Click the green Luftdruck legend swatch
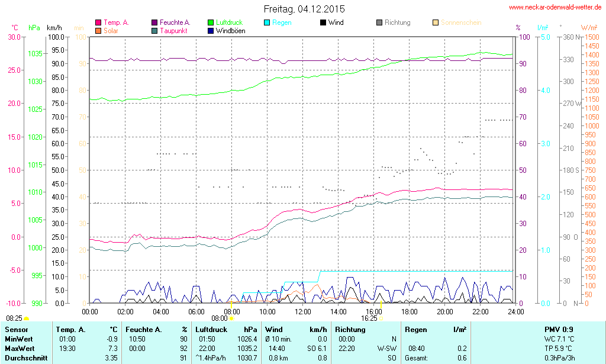The image size is (606, 364). pyautogui.click(x=211, y=22)
